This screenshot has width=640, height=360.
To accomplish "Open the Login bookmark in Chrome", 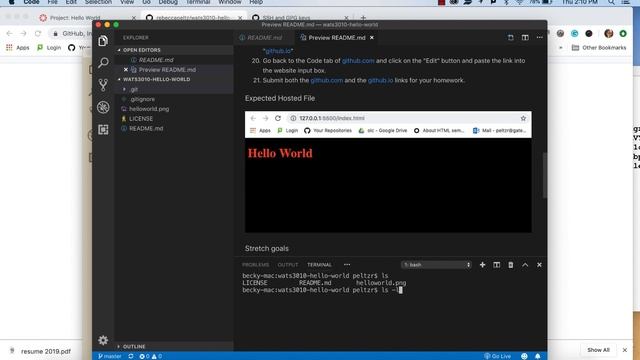I will coord(49,48).
